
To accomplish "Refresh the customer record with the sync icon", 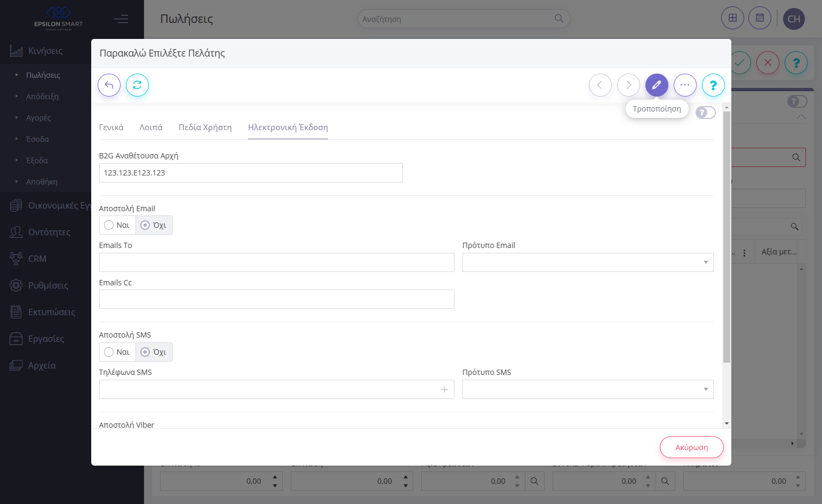I will 137,85.
